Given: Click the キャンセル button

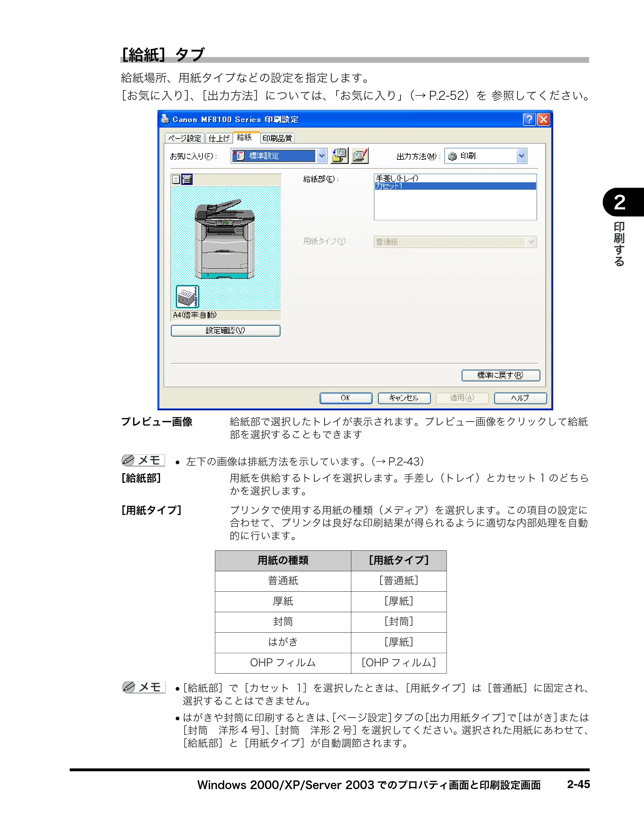Looking at the screenshot, I should [x=404, y=398].
